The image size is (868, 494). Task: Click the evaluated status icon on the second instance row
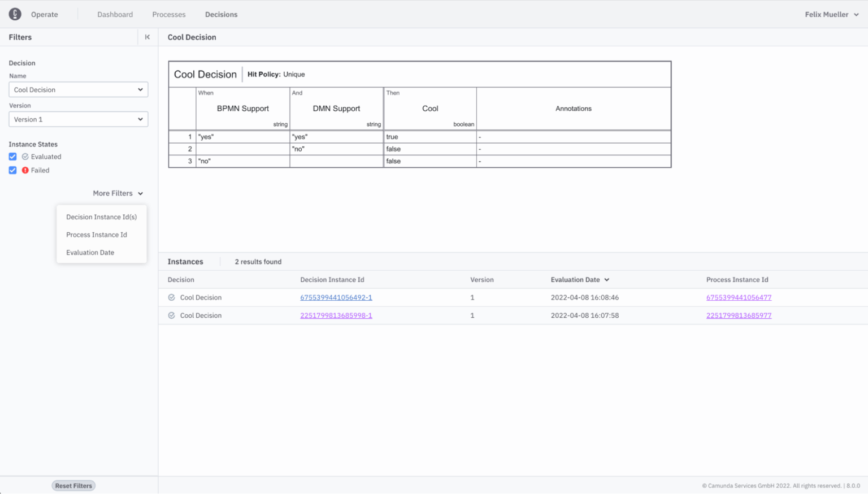tap(171, 315)
